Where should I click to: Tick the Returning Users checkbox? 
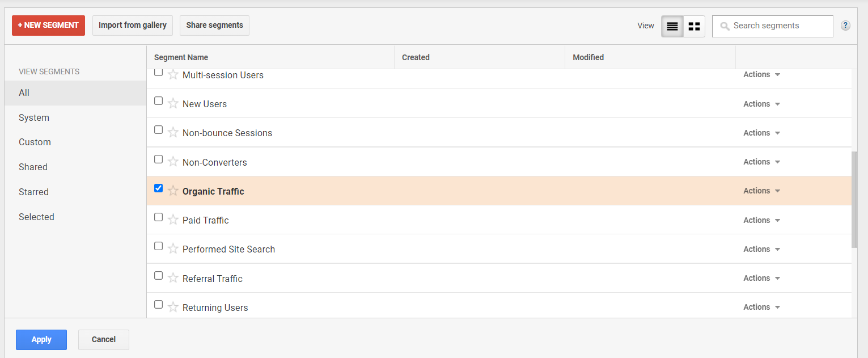point(159,305)
